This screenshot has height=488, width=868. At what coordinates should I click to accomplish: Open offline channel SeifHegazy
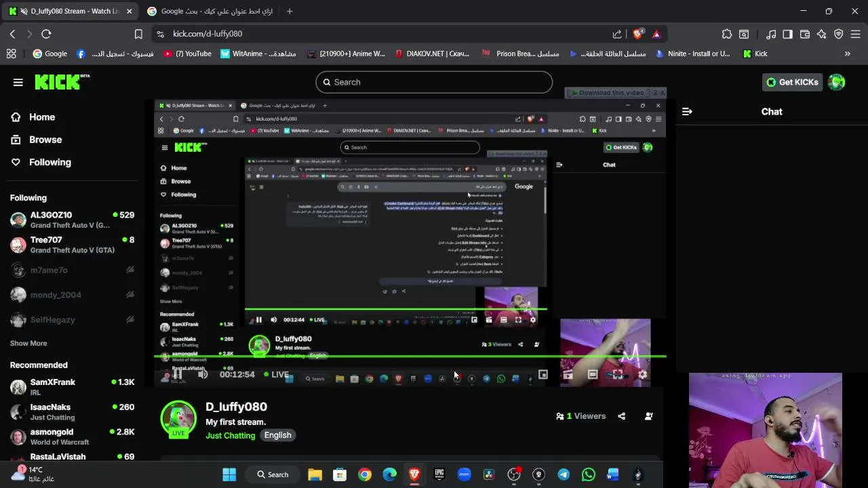click(x=72, y=320)
